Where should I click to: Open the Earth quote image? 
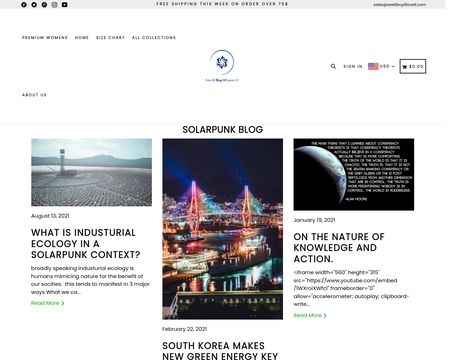pos(354,174)
